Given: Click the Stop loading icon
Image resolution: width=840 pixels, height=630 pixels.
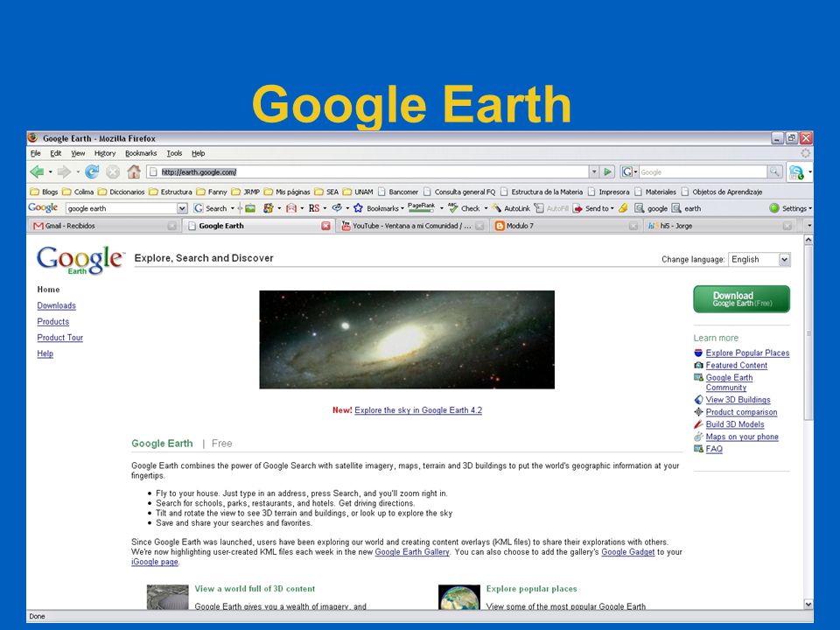Looking at the screenshot, I should [113, 172].
